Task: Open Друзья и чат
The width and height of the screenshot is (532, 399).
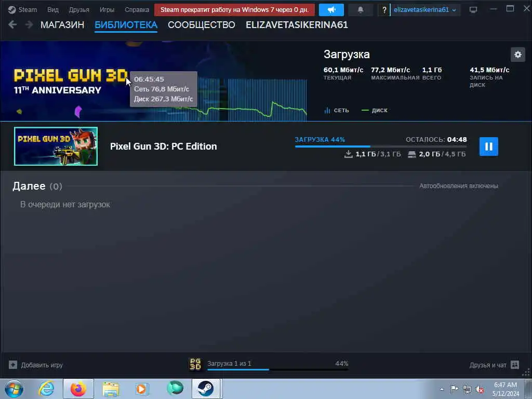Action: 488,365
